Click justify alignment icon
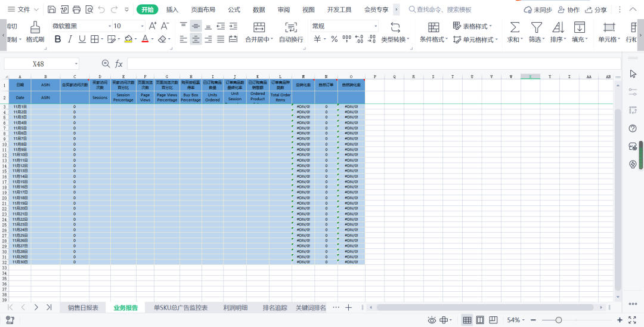Image resolution: width=644 pixels, height=327 pixels. coord(221,39)
